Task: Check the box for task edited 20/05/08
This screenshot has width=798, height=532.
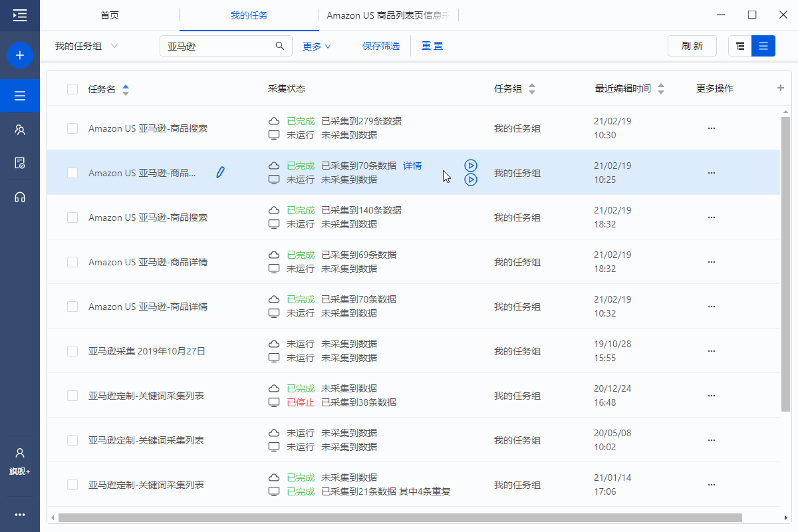Action: [x=72, y=440]
